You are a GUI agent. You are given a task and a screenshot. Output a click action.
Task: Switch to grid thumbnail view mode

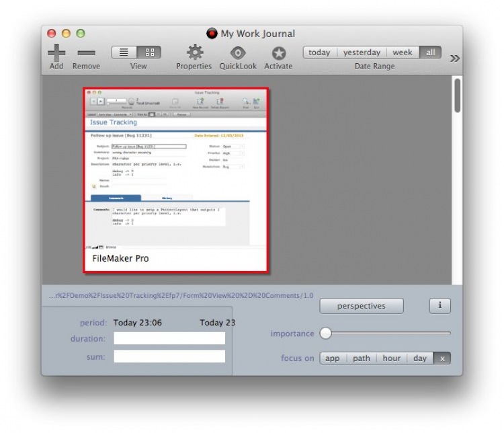click(149, 52)
